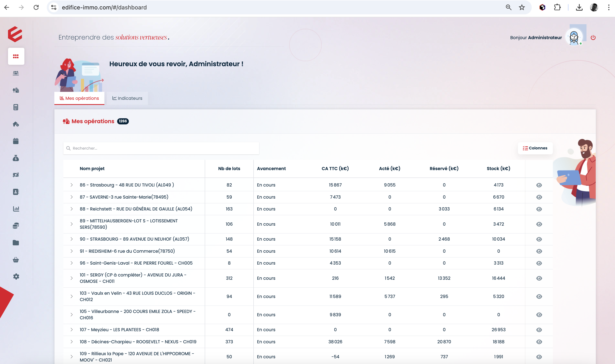
Task: Open the coins stack sidebar icon
Action: coord(16,226)
